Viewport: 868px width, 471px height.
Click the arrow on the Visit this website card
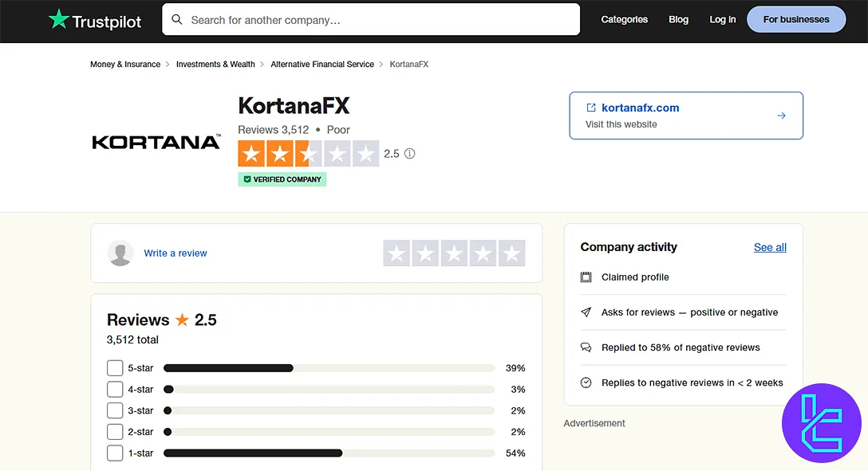point(781,115)
